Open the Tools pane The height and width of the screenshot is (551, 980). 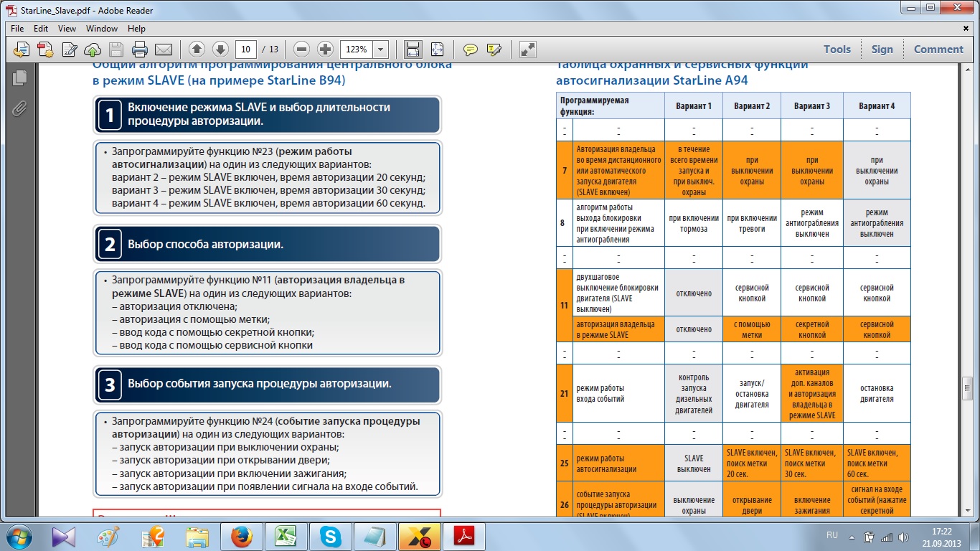[837, 50]
